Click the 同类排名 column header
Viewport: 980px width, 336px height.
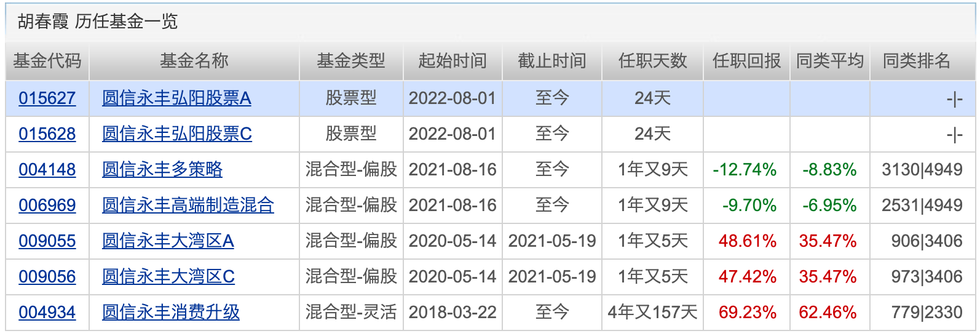pyautogui.click(x=917, y=61)
